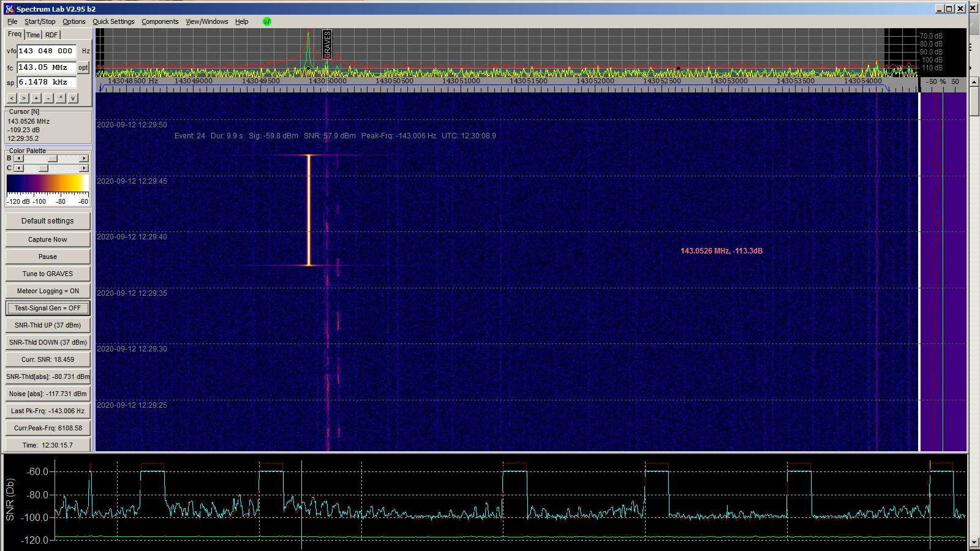This screenshot has height=551, width=980.
Task: Click right arrow of brightness B slider
Action: click(x=84, y=158)
